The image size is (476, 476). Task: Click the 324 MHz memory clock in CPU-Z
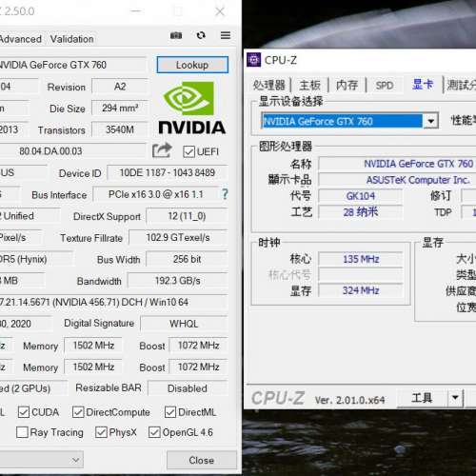[361, 290]
